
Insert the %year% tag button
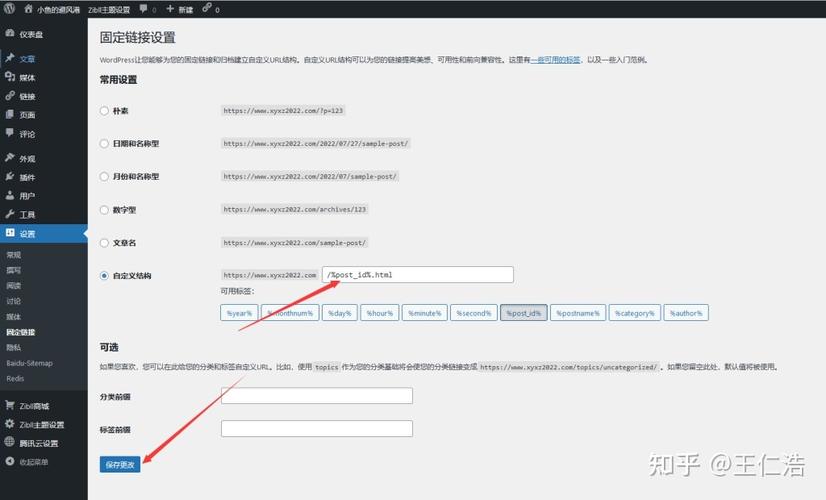click(x=239, y=313)
